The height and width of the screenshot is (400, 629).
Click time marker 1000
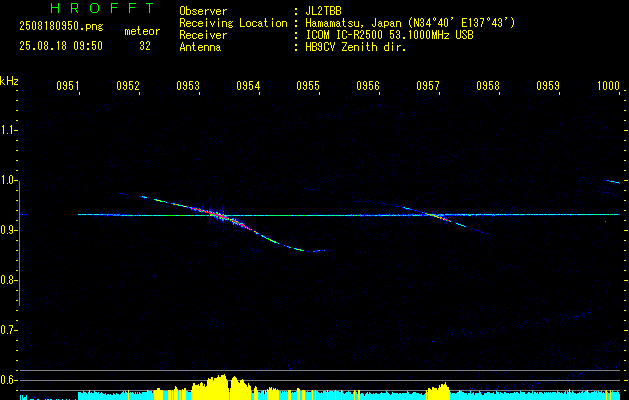pos(608,86)
